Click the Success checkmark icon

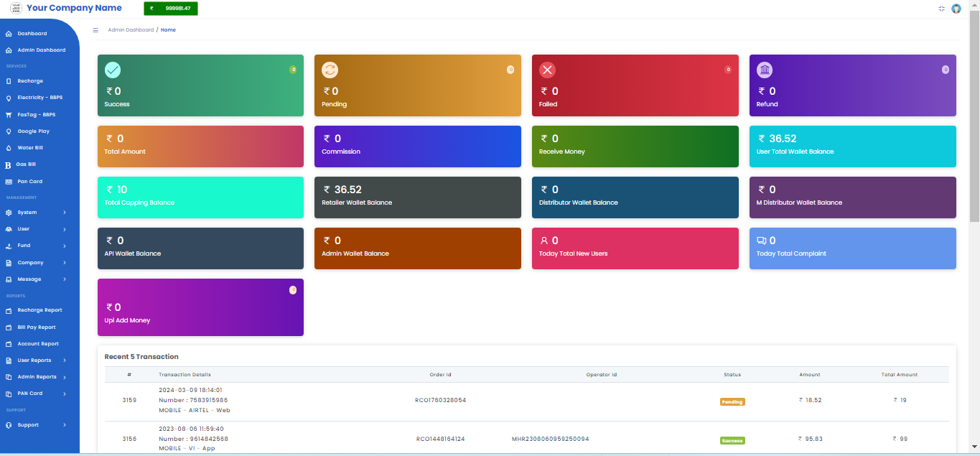[x=113, y=70]
